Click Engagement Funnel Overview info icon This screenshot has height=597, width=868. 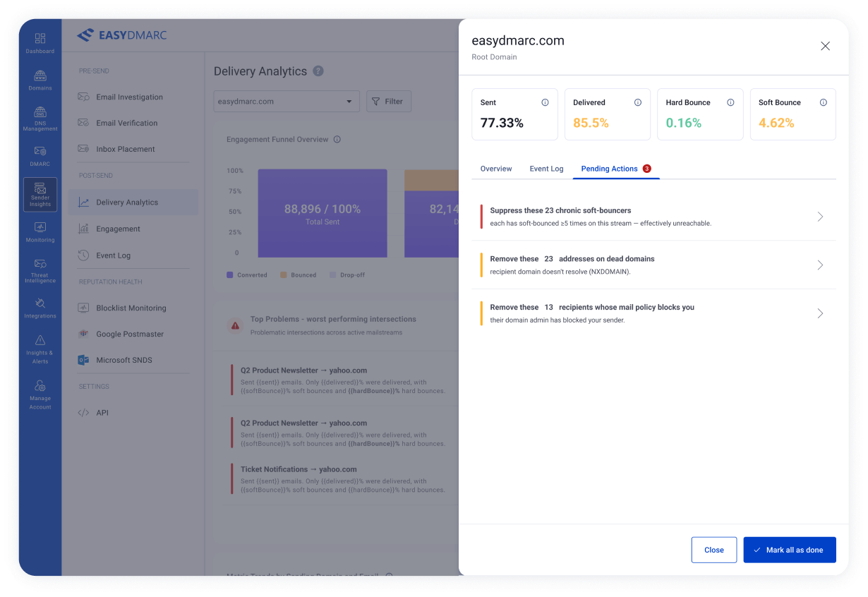tap(337, 140)
